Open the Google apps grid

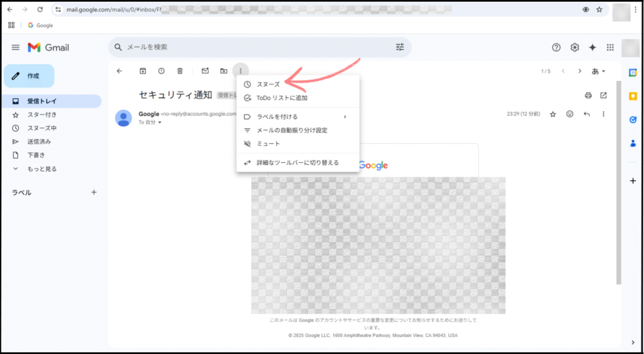coord(610,48)
